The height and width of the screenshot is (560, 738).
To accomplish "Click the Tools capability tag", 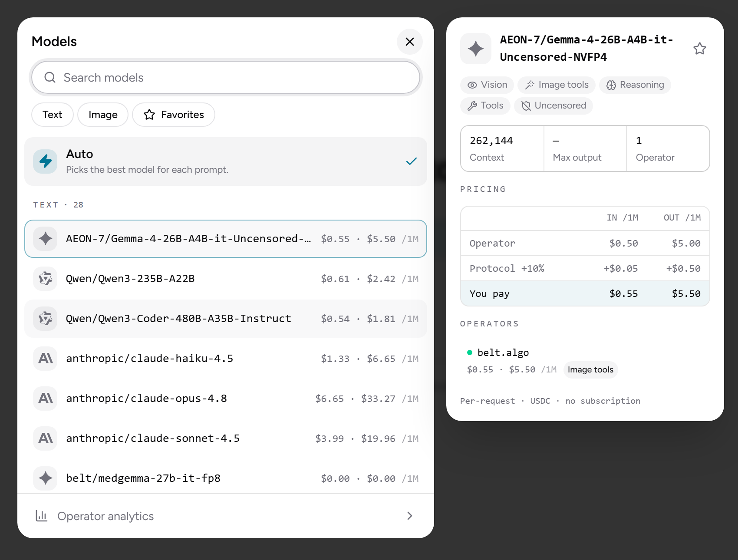I will [x=485, y=105].
